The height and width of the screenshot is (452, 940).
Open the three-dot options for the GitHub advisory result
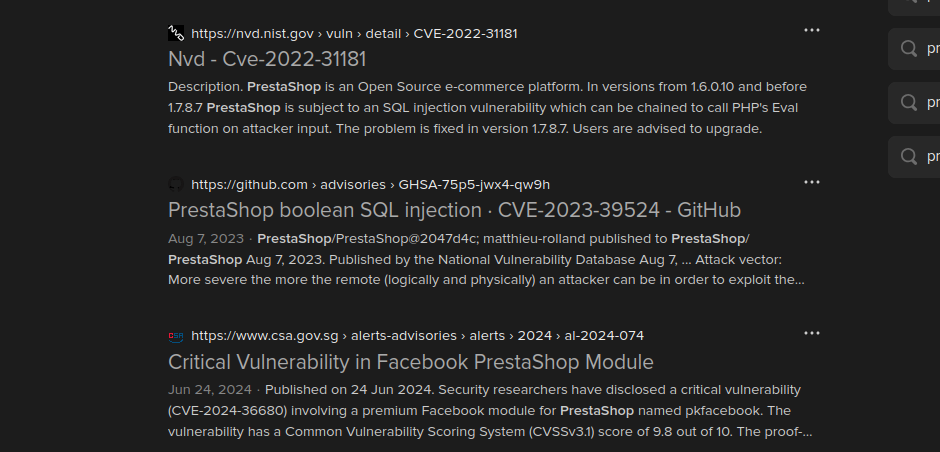[x=812, y=182]
